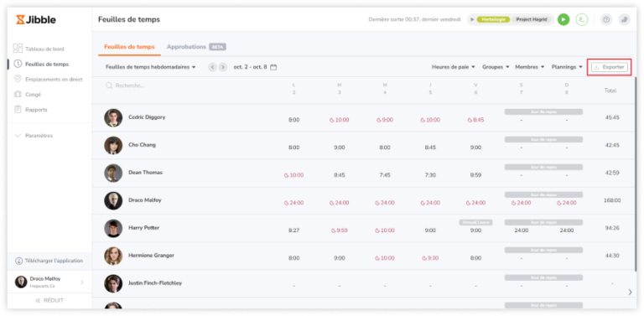The image size is (644, 316).
Task: Click Cho Chang's 42:45 total
Action: tap(612, 145)
